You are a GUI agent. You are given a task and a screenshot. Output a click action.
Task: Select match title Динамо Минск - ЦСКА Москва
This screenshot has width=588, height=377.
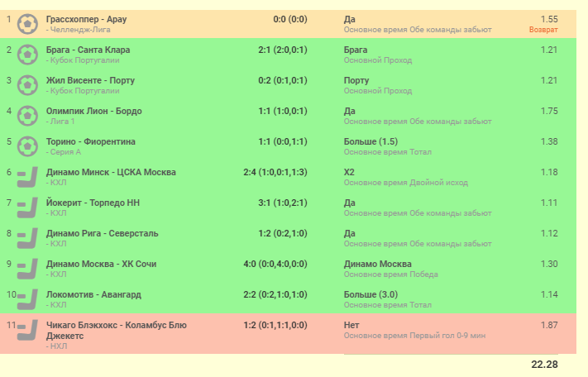[111, 172]
